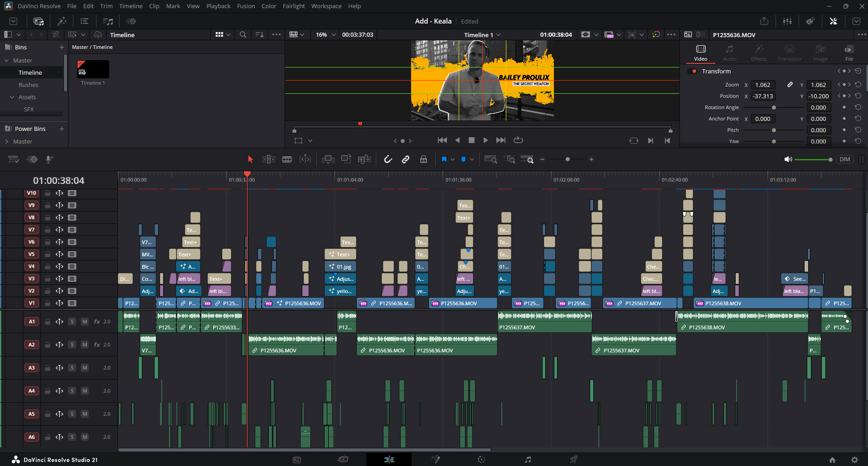Edit the Position Y value field
The image size is (868, 466).
(x=819, y=96)
